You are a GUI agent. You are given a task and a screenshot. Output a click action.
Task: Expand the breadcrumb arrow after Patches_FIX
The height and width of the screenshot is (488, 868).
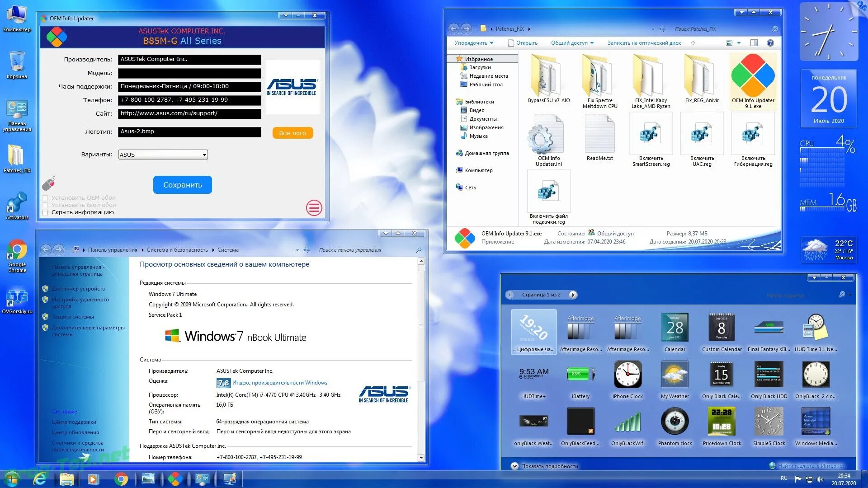pyautogui.click(x=529, y=29)
